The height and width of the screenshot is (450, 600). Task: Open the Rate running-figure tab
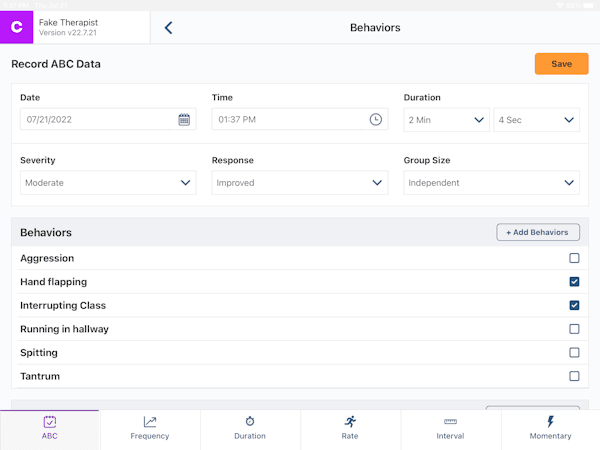[x=350, y=428]
